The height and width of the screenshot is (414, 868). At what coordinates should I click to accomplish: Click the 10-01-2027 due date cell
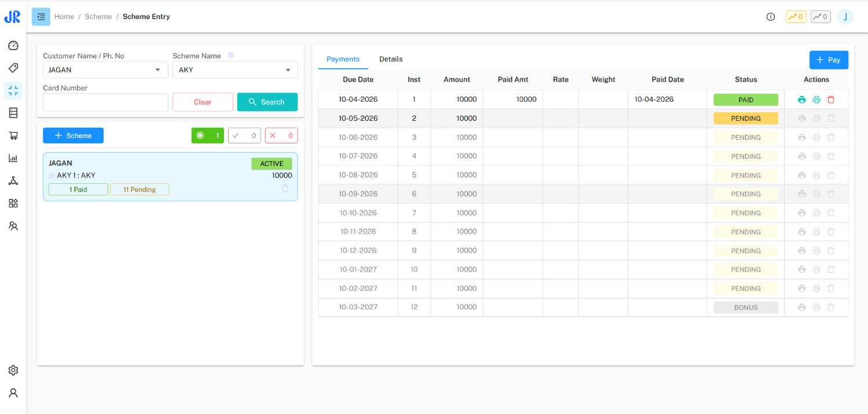[x=358, y=269]
